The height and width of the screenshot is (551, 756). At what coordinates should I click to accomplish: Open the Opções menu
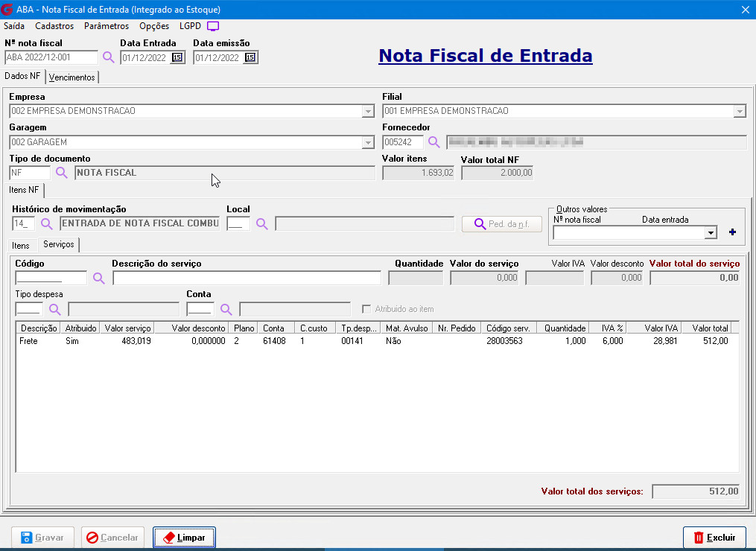(x=154, y=26)
